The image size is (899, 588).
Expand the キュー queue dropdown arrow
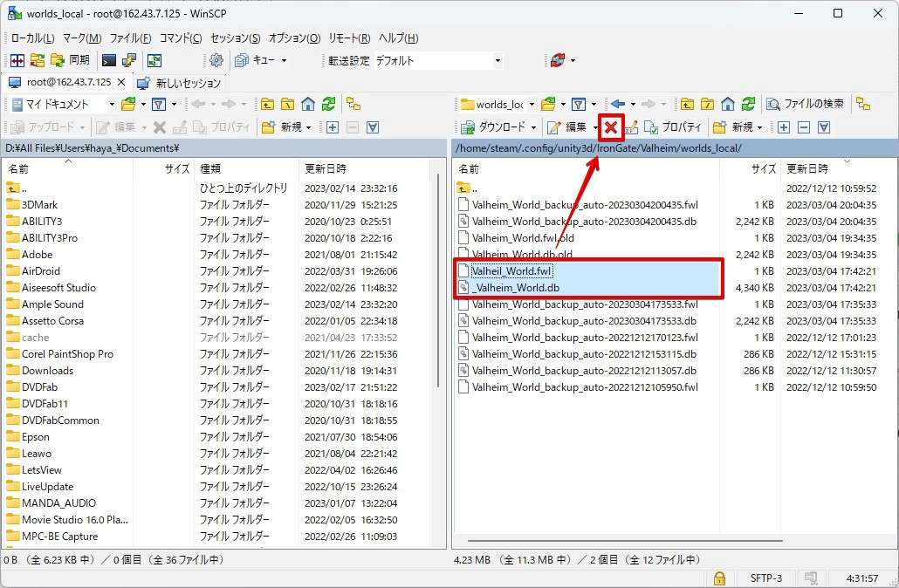tap(284, 60)
